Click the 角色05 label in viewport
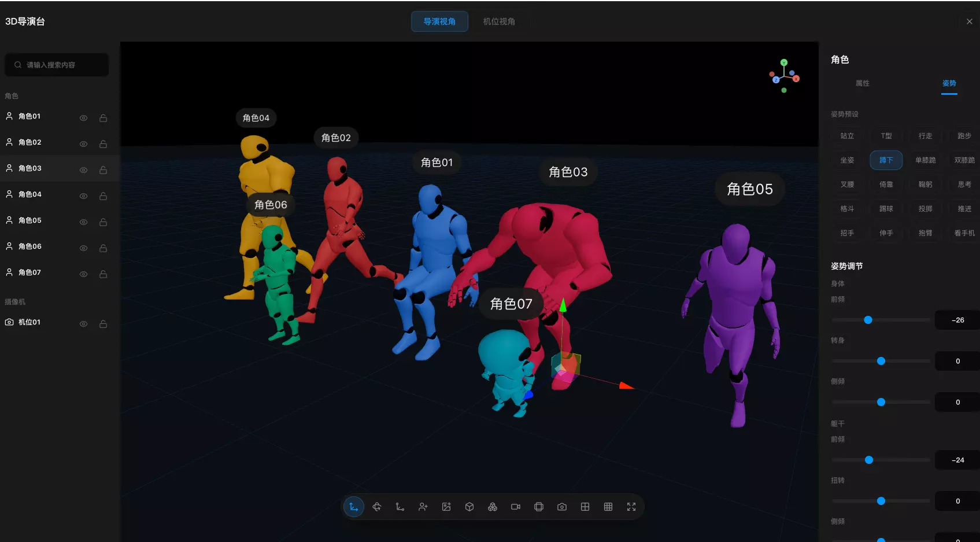Viewport: 980px width, 542px height. coord(749,189)
